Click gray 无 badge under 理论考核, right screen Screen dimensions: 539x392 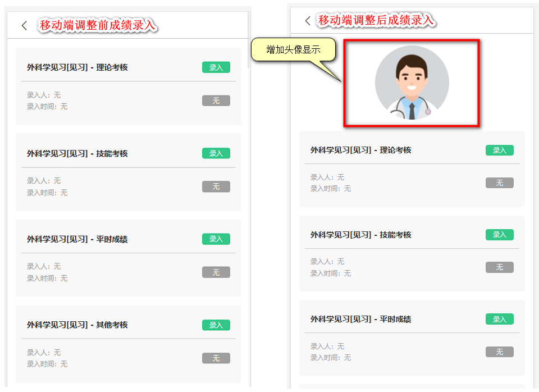(x=500, y=183)
